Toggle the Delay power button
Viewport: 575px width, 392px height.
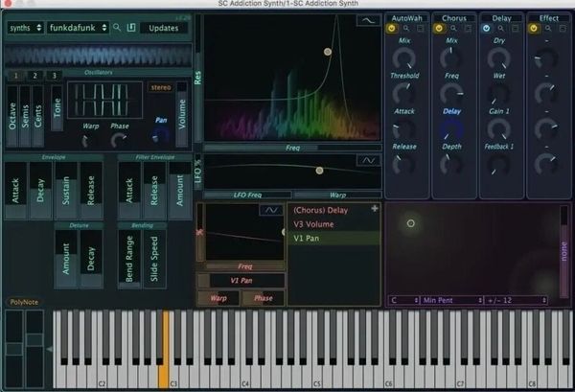pos(486,28)
